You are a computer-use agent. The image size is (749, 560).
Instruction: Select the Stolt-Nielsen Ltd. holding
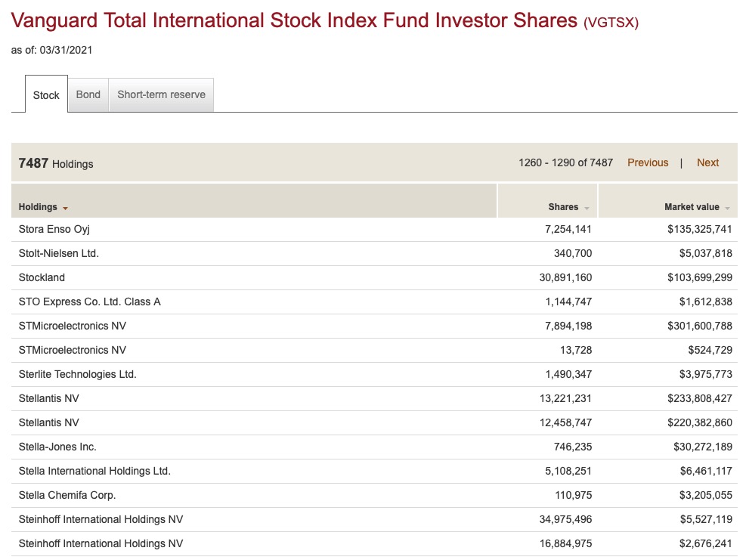[58, 252]
